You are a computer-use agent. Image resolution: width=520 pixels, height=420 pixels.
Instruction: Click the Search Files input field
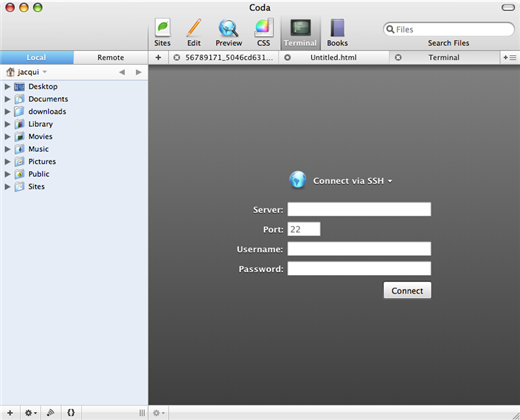click(x=449, y=29)
